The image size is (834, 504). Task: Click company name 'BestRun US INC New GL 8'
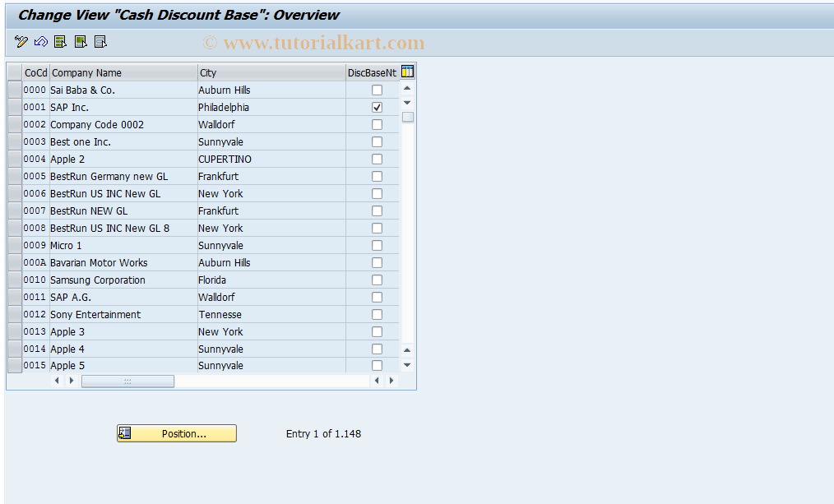pyautogui.click(x=123, y=228)
